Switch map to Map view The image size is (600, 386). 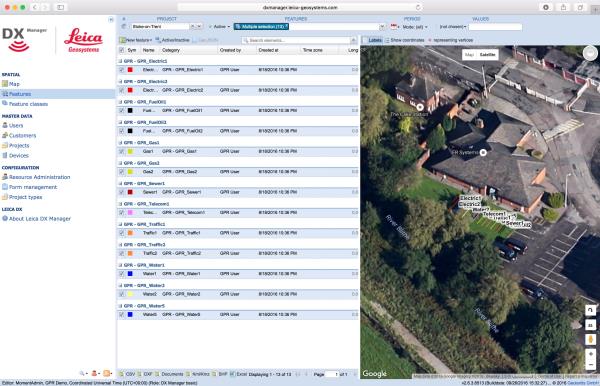[x=470, y=55]
